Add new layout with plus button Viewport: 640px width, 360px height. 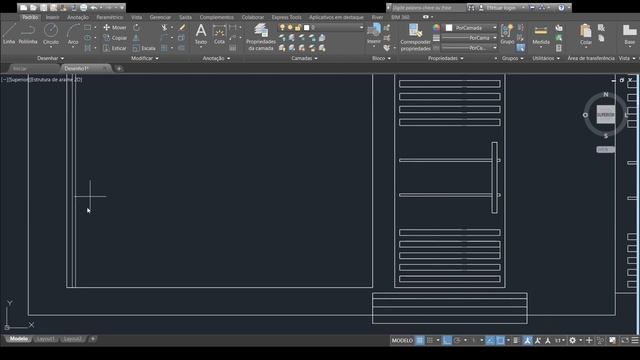[x=93, y=339]
